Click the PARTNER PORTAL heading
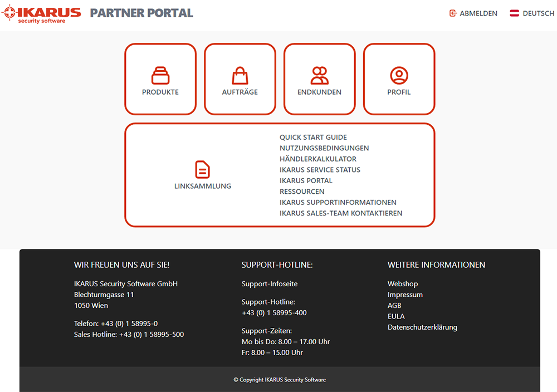 [141, 13]
